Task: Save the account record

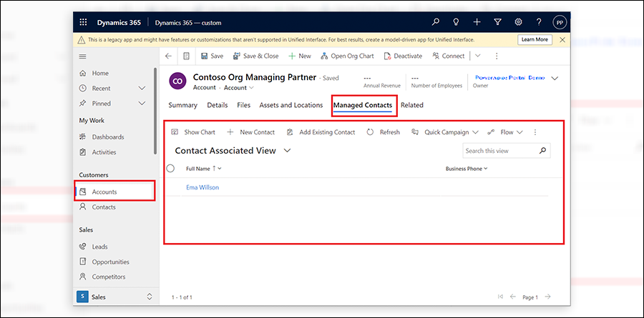Action: 212,56
